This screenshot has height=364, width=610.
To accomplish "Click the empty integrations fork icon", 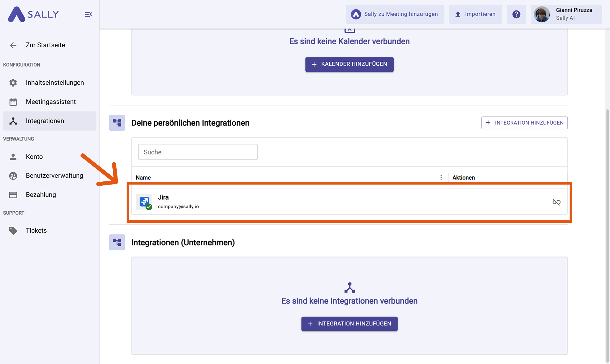I will tap(350, 288).
